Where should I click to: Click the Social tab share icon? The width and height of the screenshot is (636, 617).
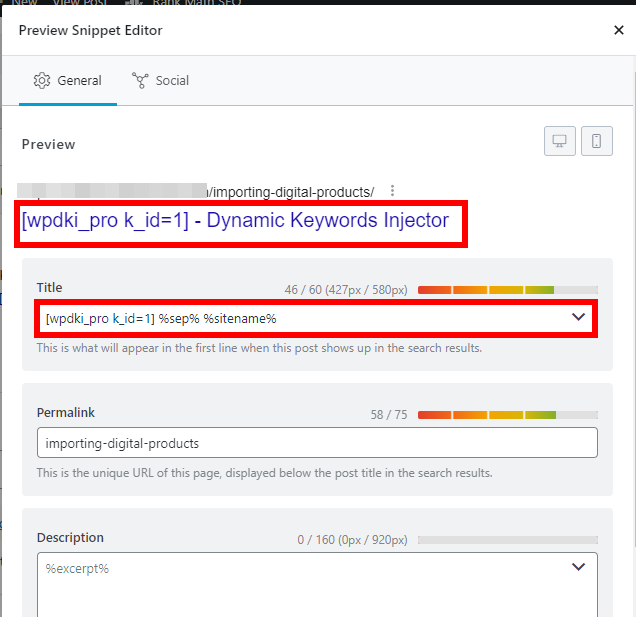[x=140, y=80]
